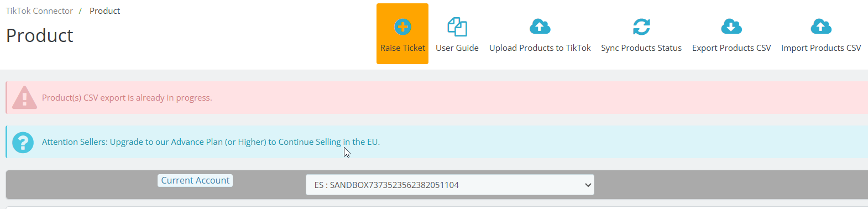Click the Export Products CSV download cloud icon
The height and width of the screenshot is (209, 868).
click(x=731, y=26)
